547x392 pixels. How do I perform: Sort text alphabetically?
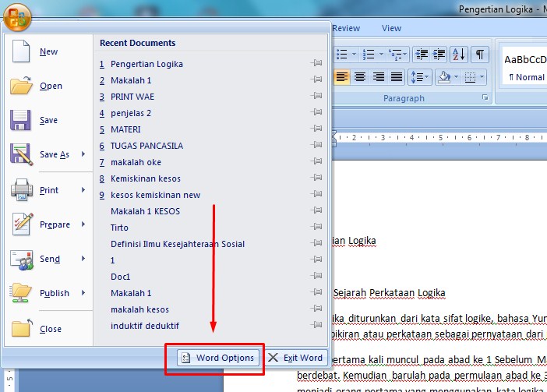459,55
